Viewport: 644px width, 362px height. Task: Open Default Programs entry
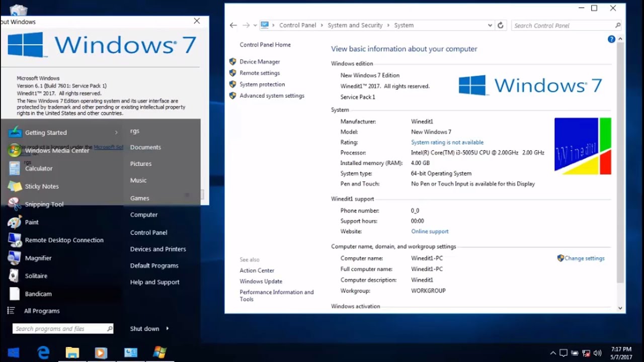(x=154, y=265)
